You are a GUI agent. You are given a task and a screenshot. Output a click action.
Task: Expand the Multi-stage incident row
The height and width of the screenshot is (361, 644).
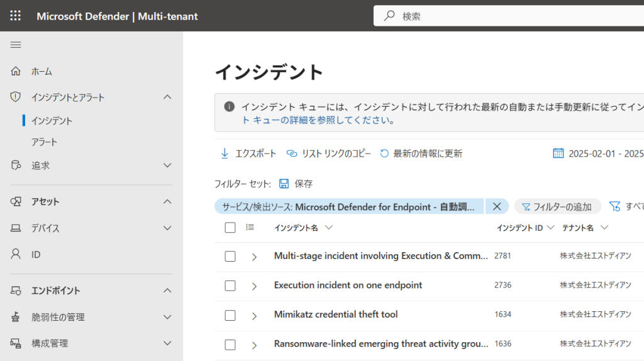(254, 257)
